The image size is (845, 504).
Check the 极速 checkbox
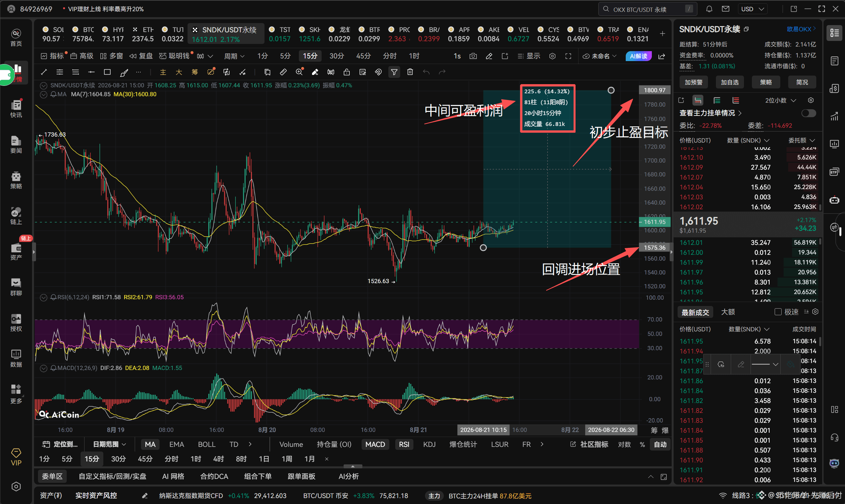click(x=778, y=312)
